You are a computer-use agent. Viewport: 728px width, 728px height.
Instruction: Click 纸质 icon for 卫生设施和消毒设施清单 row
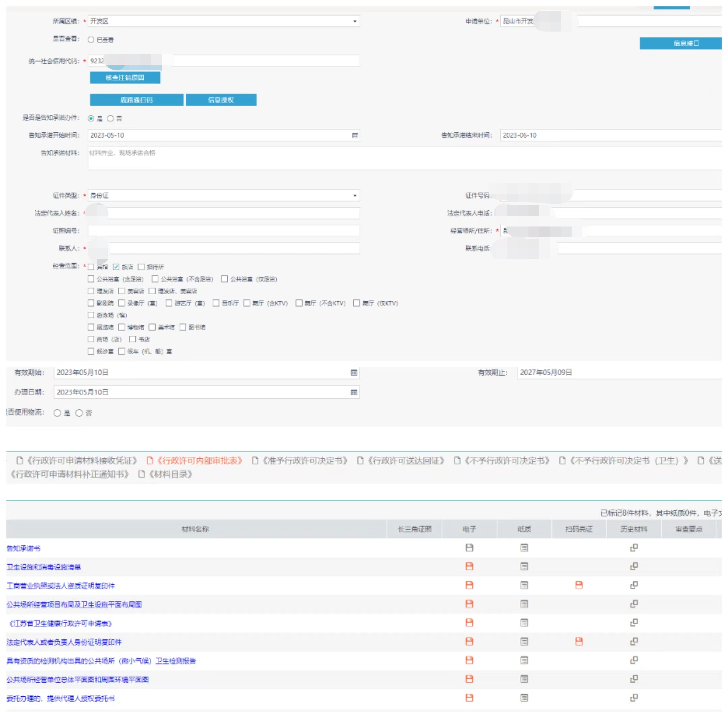524,566
